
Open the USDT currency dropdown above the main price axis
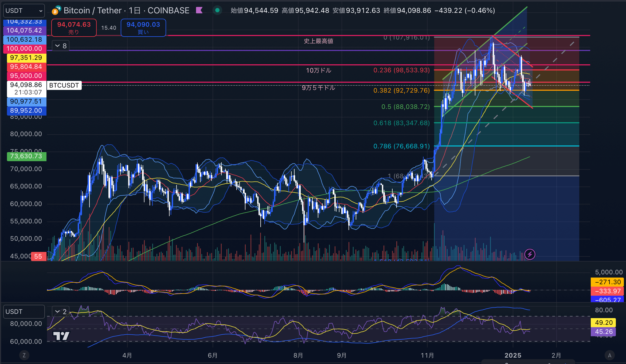coord(24,11)
